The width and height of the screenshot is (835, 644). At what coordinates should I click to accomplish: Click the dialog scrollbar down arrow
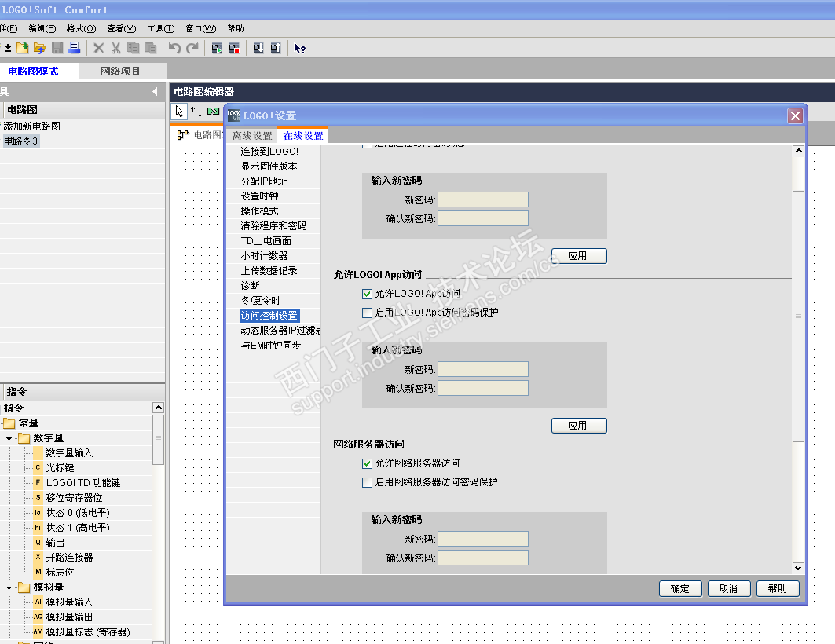coord(798,568)
